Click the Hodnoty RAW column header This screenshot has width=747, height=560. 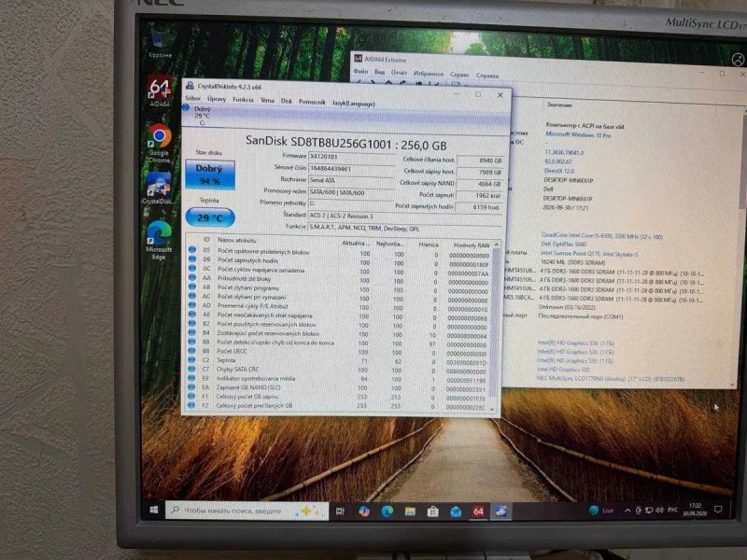[472, 245]
